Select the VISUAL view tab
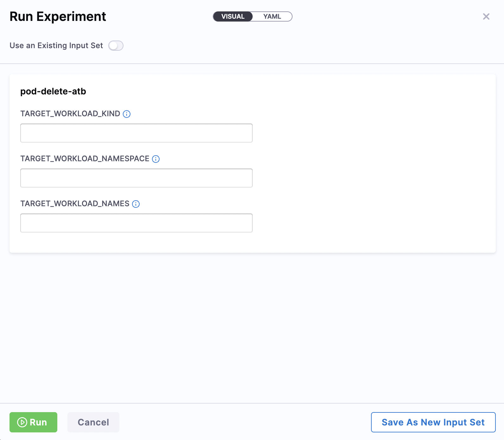Screen dimensions: 504x440 (x=233, y=16)
